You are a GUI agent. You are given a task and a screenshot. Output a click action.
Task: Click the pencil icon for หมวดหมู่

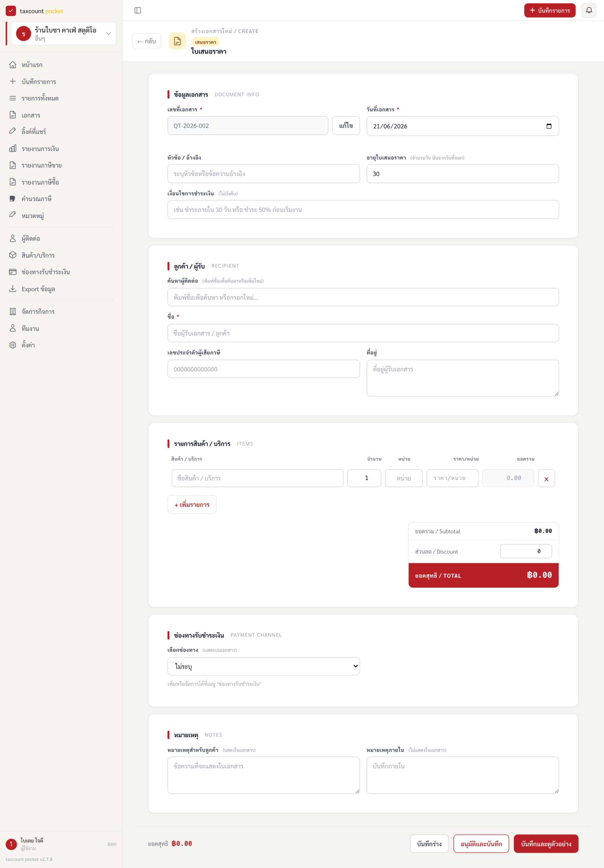pos(13,214)
